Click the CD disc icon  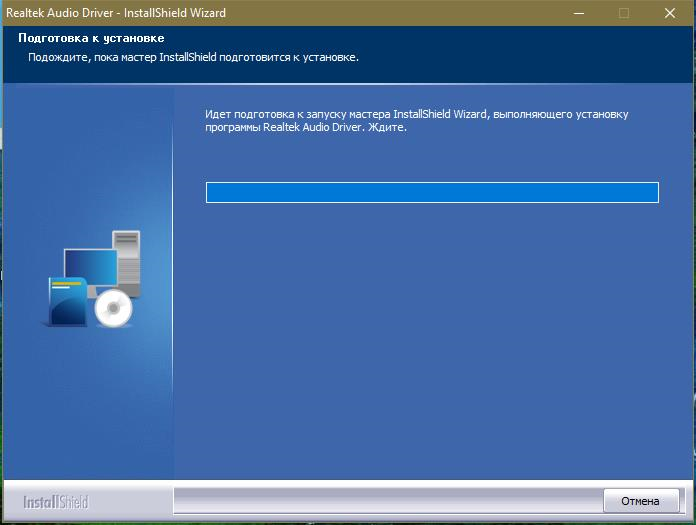113,311
